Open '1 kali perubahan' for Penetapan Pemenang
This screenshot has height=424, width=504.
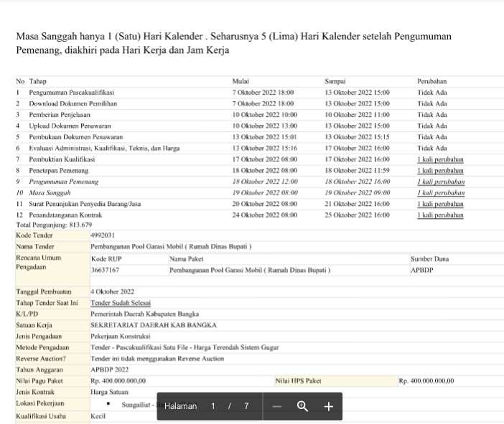tap(440, 171)
